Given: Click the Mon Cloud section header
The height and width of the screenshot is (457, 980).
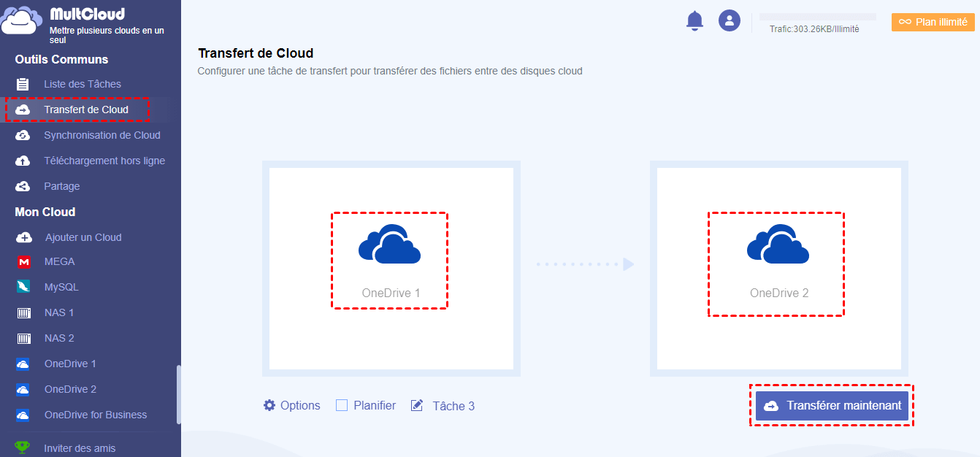Looking at the screenshot, I should (x=45, y=212).
